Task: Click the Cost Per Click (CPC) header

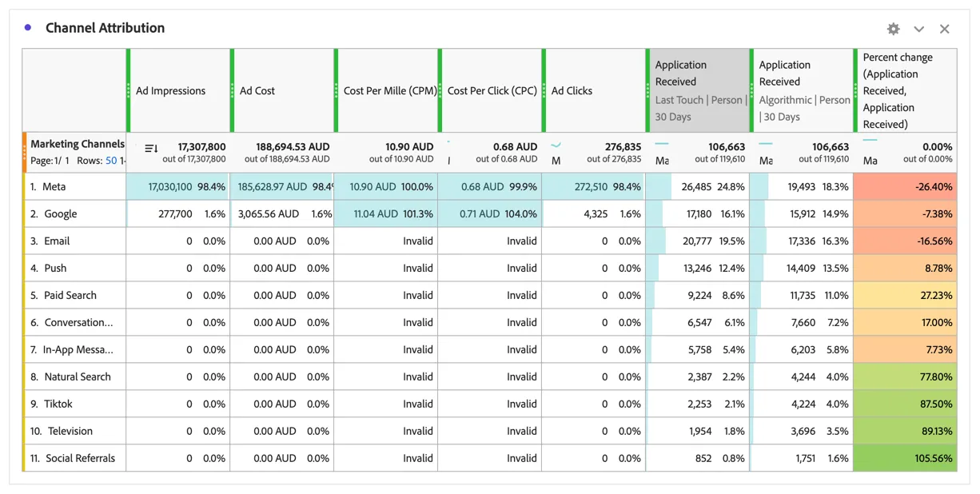Action: pyautogui.click(x=491, y=90)
